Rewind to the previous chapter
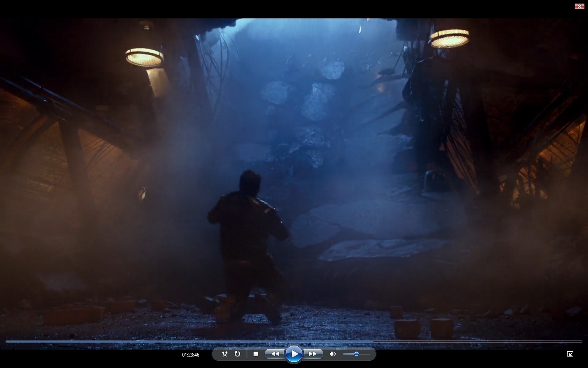Viewport: 588px width, 368px height. 275,354
